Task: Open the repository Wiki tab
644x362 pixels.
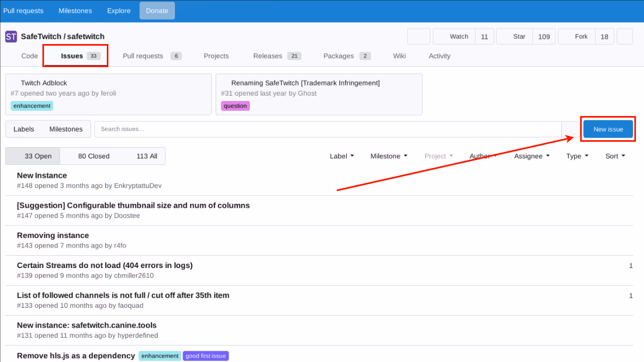Action: 399,55
